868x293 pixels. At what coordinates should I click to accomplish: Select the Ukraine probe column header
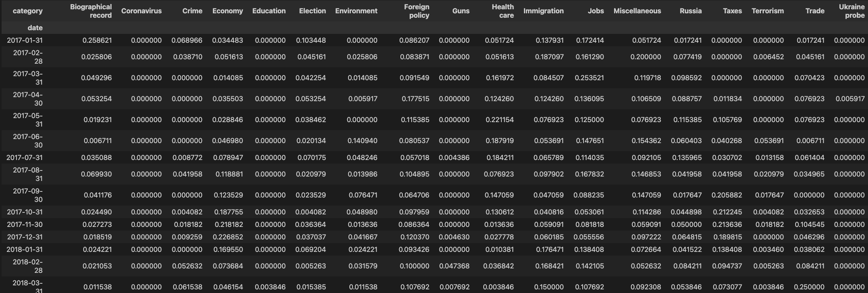coord(852,11)
